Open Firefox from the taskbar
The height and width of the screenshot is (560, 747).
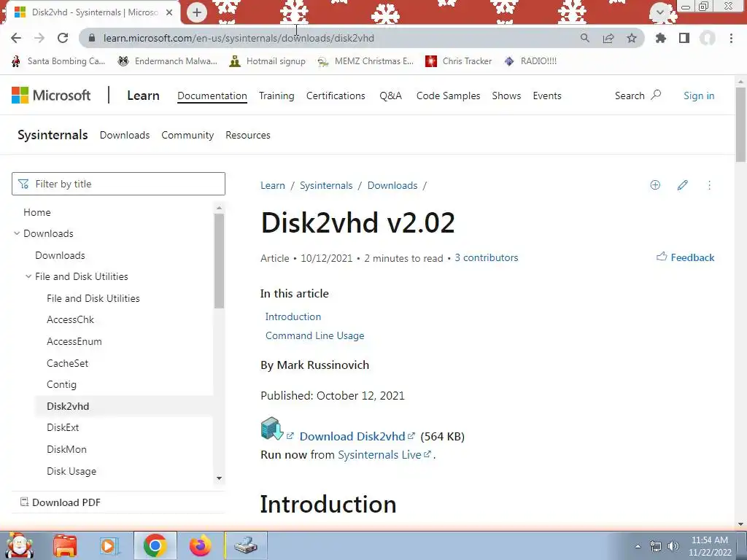coord(201,545)
